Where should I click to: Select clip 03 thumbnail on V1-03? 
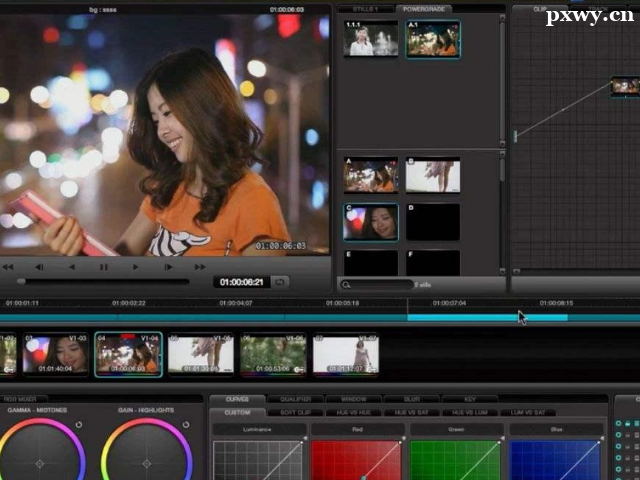click(55, 354)
